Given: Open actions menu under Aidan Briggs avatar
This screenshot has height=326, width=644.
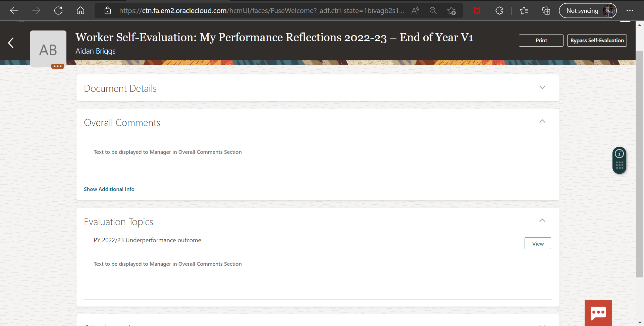Looking at the screenshot, I should click(x=57, y=66).
